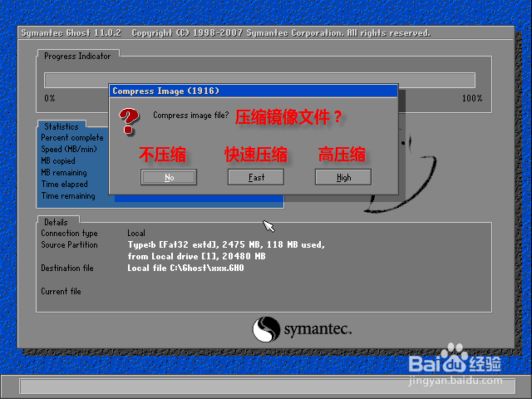Click the 'Compress image file?' prompt text

point(191,116)
